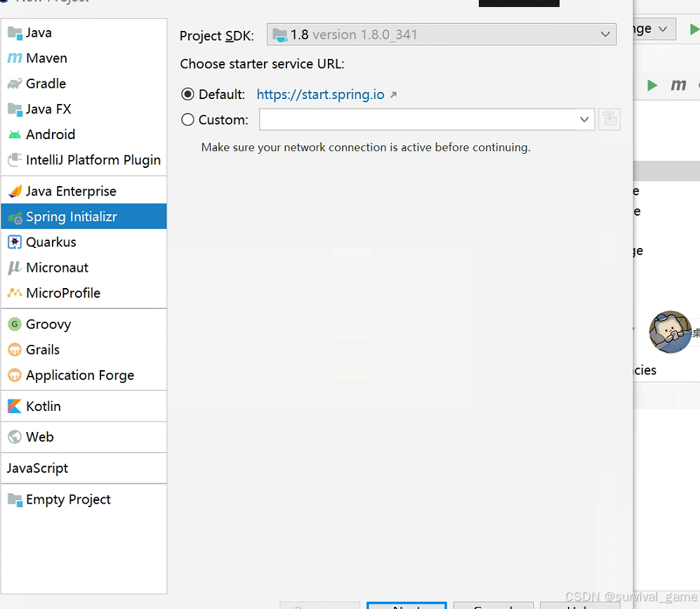Select IntelliJ Platform Plugin entry

pyautogui.click(x=84, y=160)
